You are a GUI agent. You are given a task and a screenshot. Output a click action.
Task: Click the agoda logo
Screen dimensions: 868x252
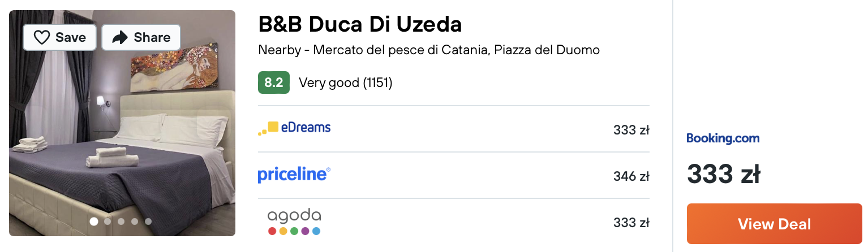(294, 222)
